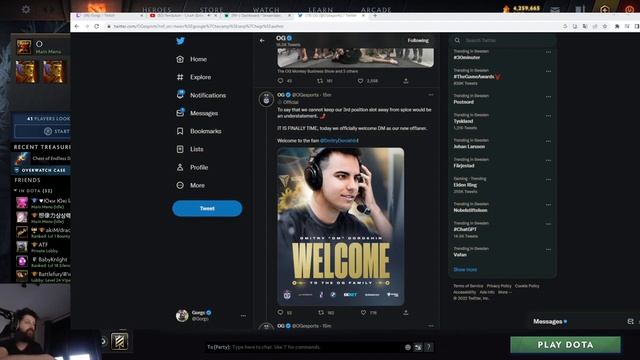Open Messages envelope in sidebar
The height and width of the screenshot is (360, 640).
197,113
